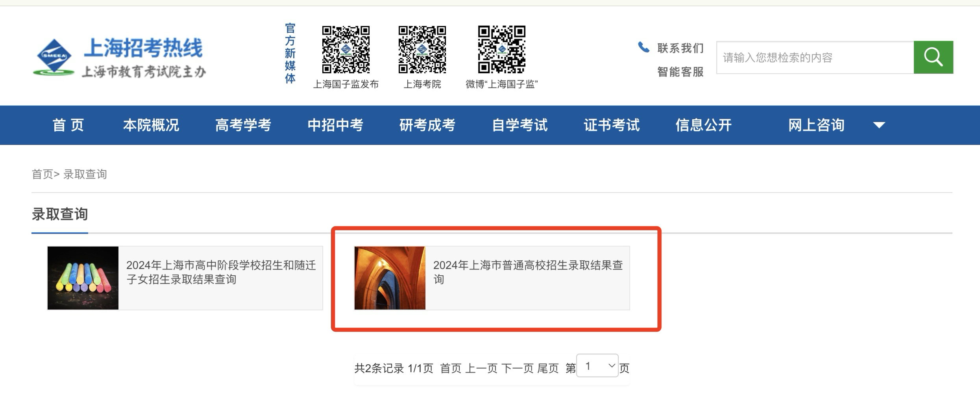Open 2024年上海市普通高校招生录取结果查询 link
The image size is (980, 408).
coord(528,272)
